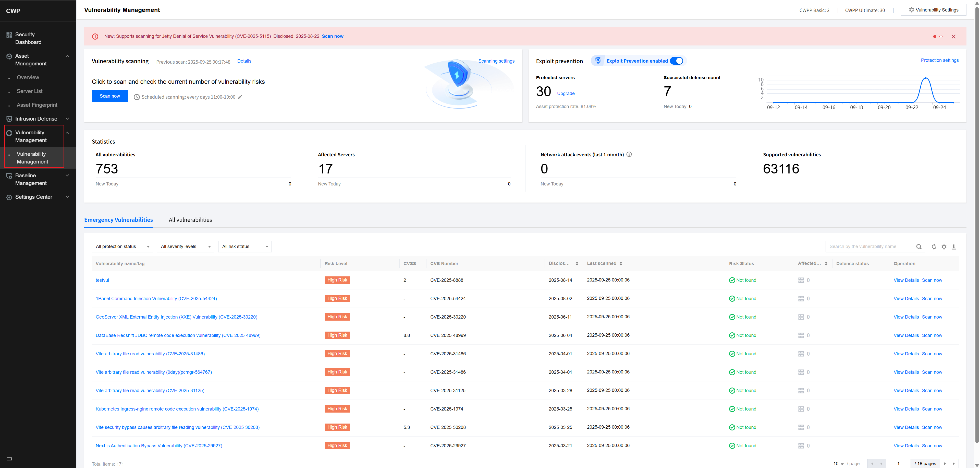Open Protection settings
This screenshot has width=980, height=468.
pyautogui.click(x=940, y=60)
